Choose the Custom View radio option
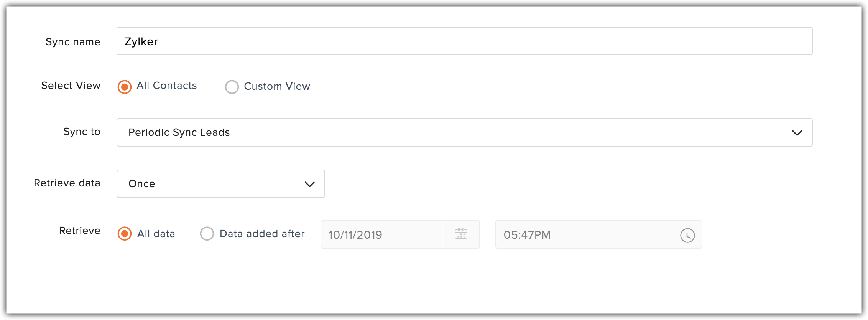This screenshot has height=320, width=868. coord(232,87)
